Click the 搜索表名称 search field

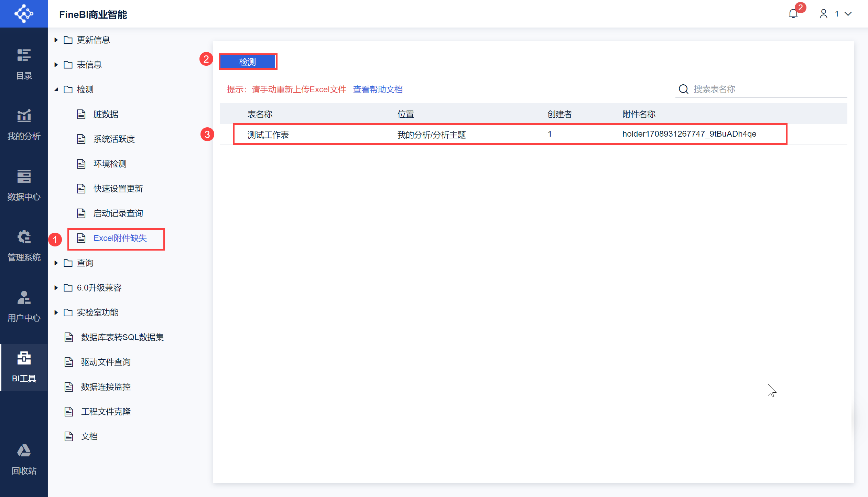point(767,89)
